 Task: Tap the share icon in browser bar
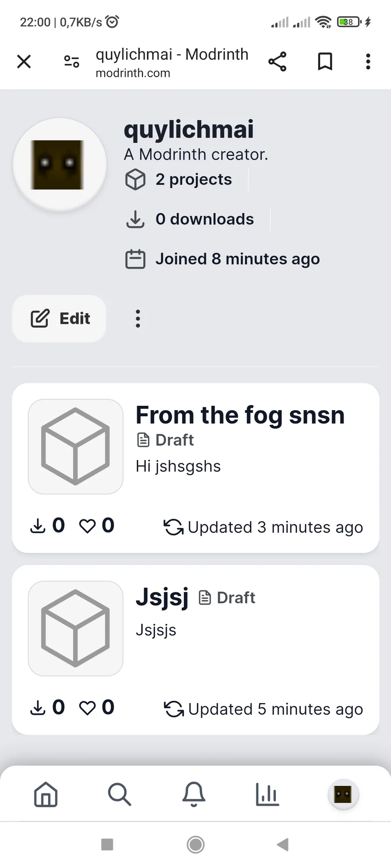click(x=277, y=61)
